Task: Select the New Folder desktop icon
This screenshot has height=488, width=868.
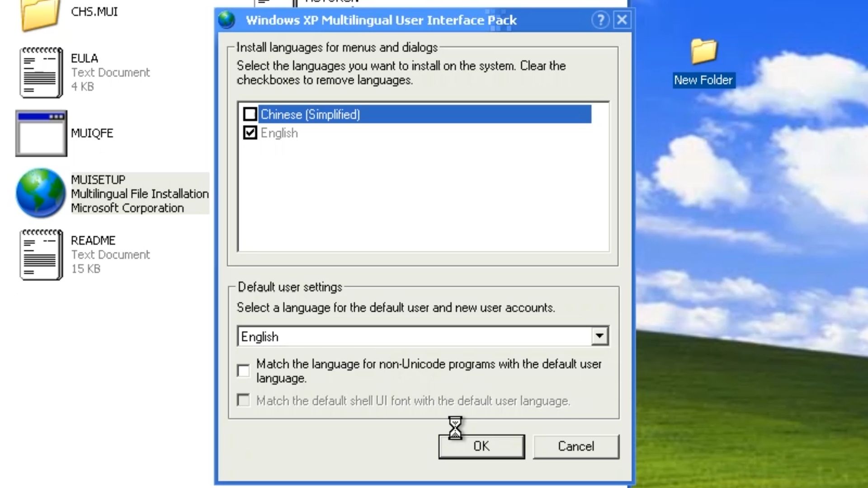Action: (703, 52)
